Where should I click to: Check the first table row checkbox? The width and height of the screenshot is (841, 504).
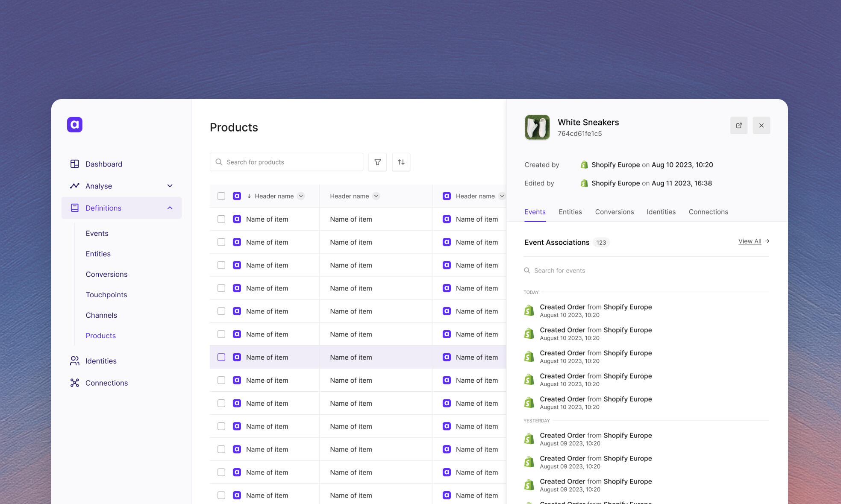pos(221,219)
